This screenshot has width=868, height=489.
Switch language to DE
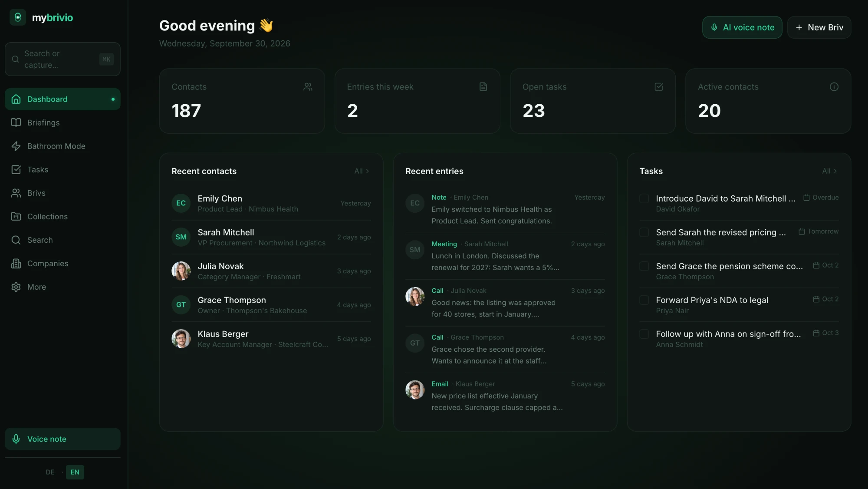coord(50,472)
